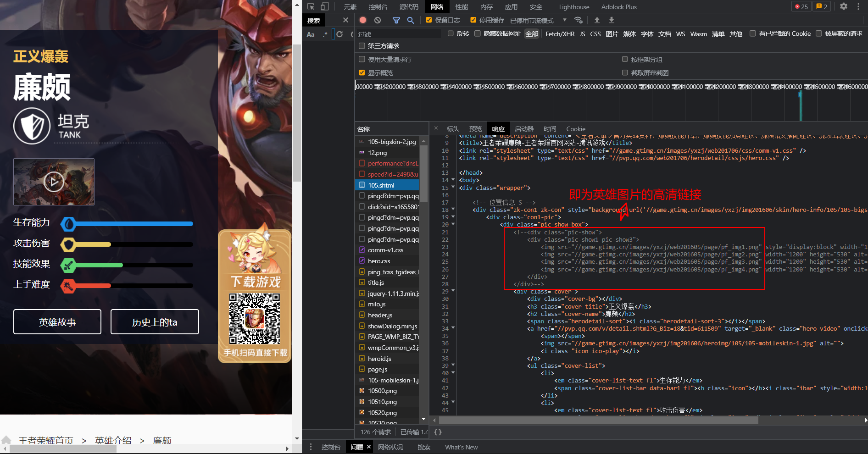868x454 pixels.
Task: Clear the network log
Action: [378, 20]
